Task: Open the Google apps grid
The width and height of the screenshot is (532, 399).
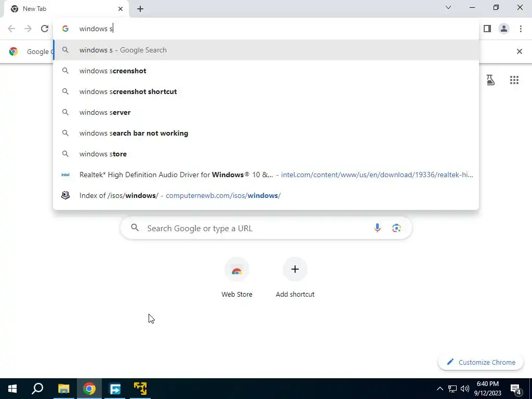Action: tap(514, 80)
